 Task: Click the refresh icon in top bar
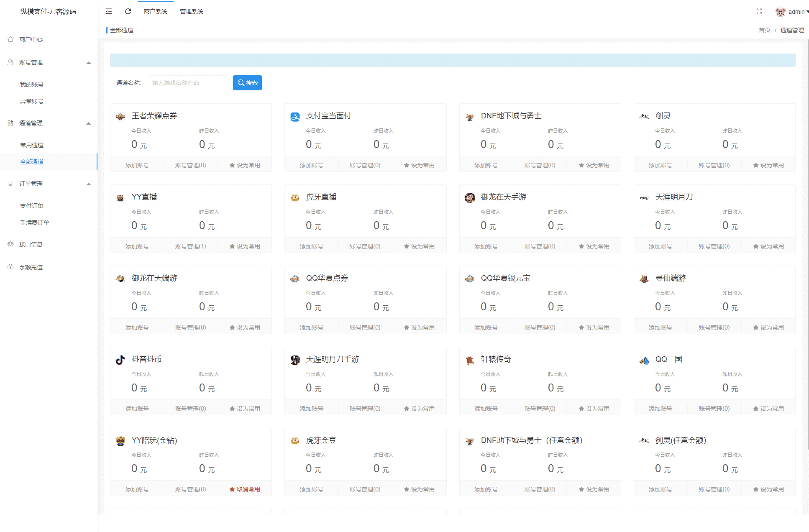point(128,11)
